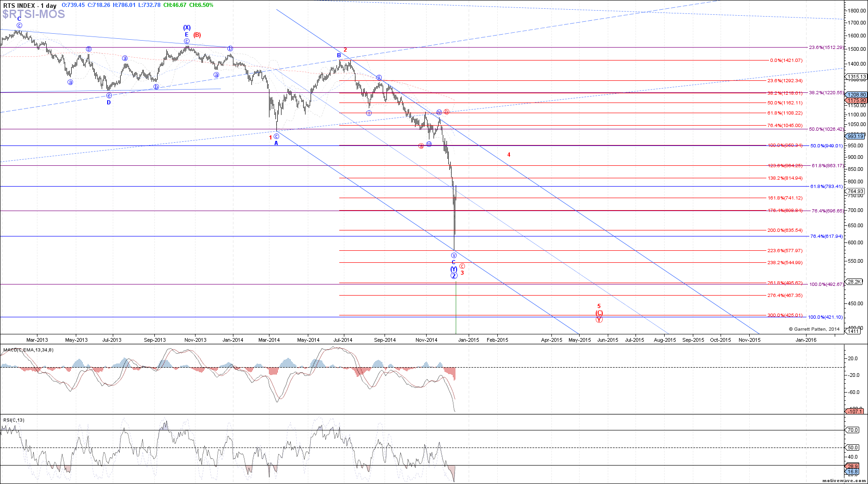Click the 1411 tag at axis bottom
The height and width of the screenshot is (484, 868).
tap(853, 331)
